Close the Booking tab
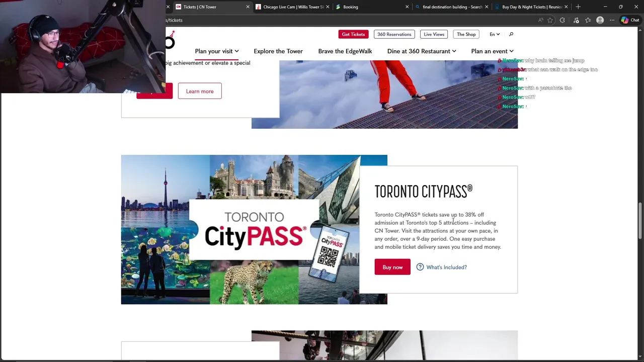 pos(407,7)
